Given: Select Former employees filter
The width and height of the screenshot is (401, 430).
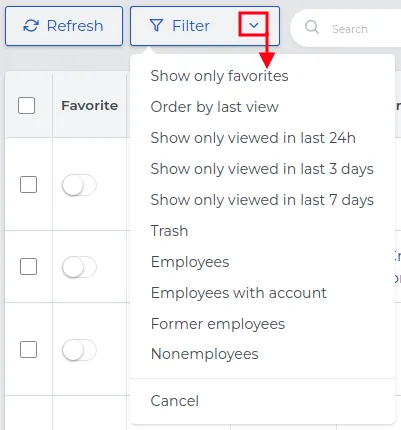Looking at the screenshot, I should (218, 324).
